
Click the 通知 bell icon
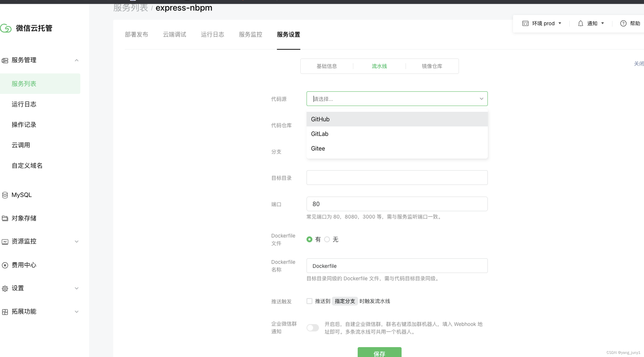[x=581, y=24]
